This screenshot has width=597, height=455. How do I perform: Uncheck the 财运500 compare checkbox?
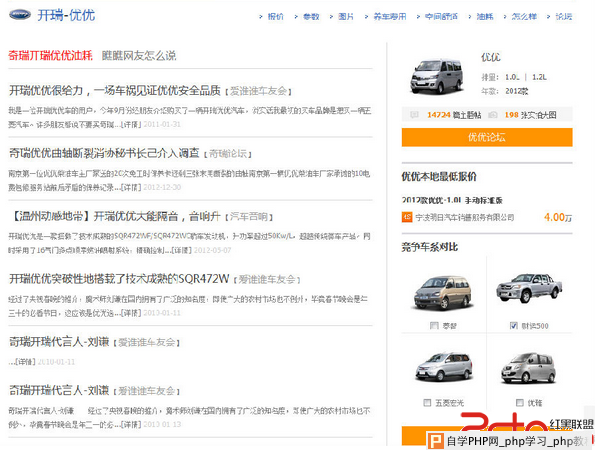tap(513, 326)
